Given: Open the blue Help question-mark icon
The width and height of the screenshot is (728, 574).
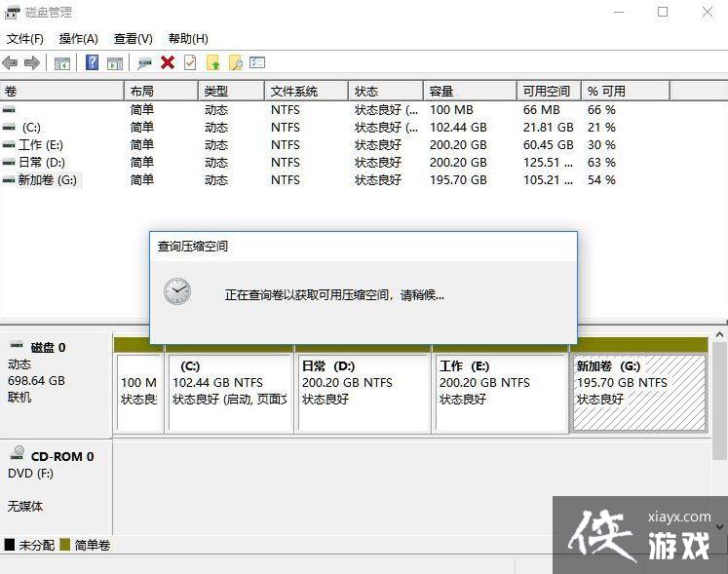Looking at the screenshot, I should pos(93,62).
